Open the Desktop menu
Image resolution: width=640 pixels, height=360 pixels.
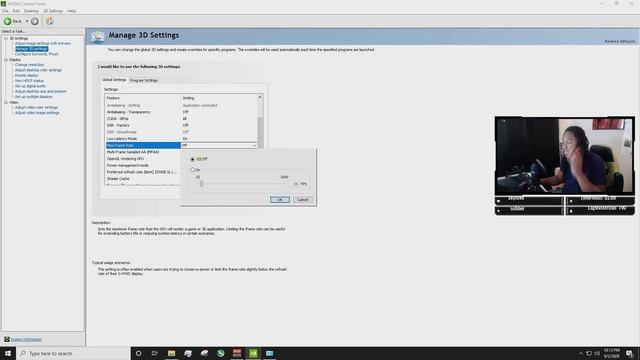point(31,11)
